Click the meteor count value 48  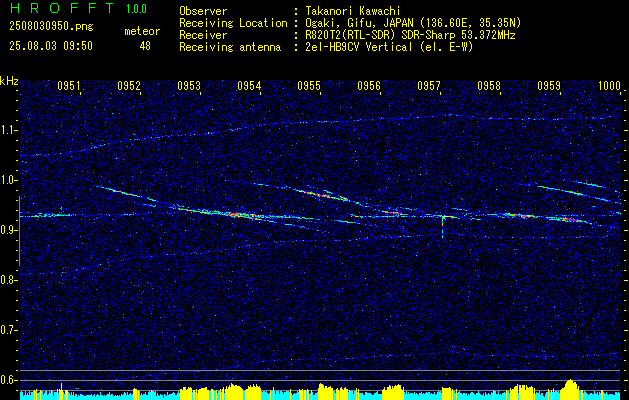click(145, 46)
